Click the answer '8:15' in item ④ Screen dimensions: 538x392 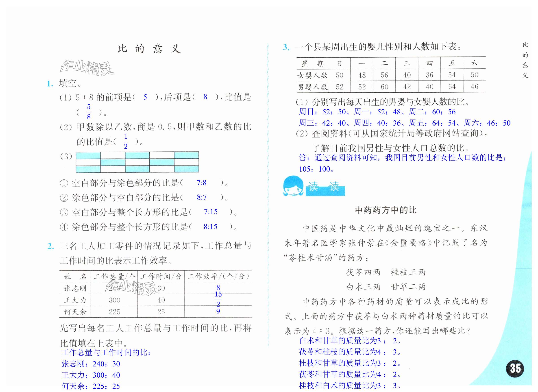click(x=211, y=227)
